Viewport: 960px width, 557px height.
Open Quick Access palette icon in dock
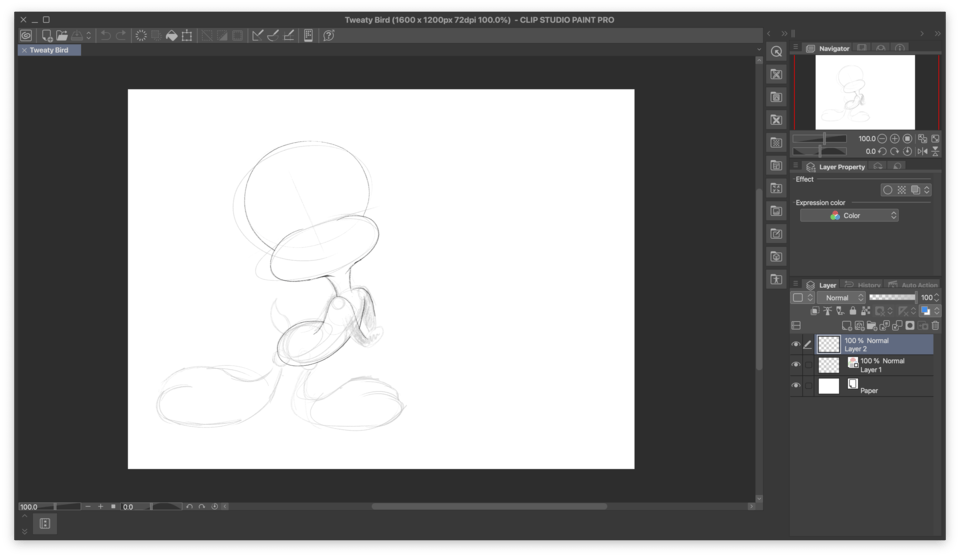coord(776,51)
